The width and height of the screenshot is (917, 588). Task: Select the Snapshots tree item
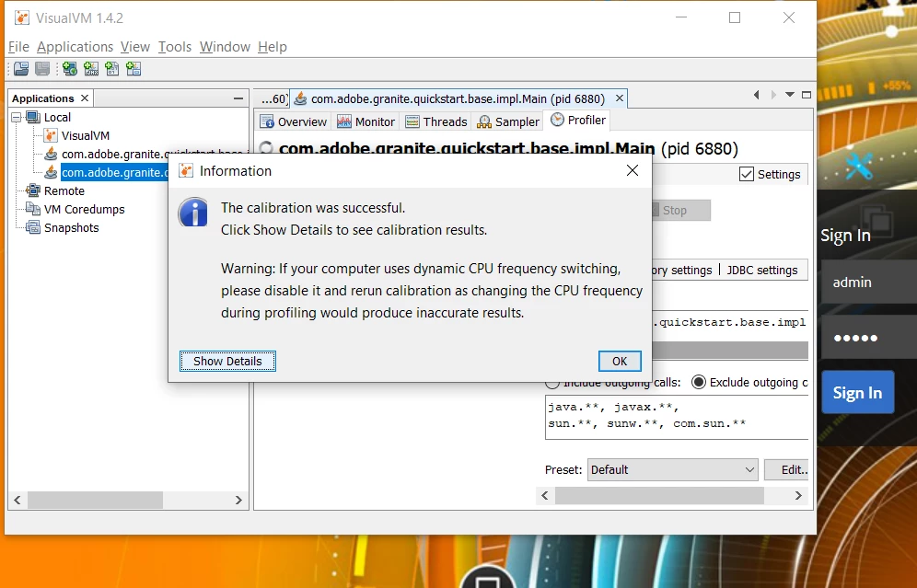(x=71, y=227)
